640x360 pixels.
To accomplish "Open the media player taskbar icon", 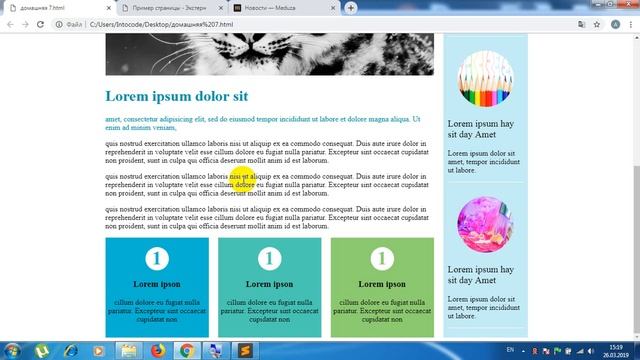I will point(98,351).
